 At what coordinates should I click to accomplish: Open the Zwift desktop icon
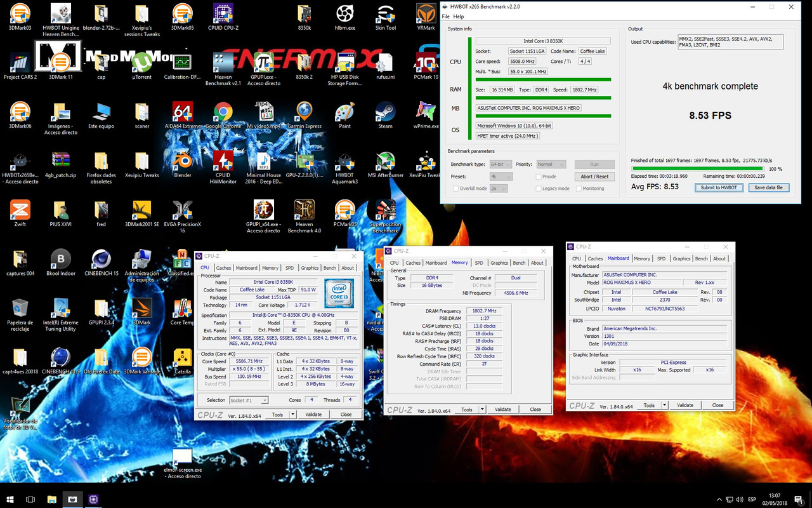[20, 213]
